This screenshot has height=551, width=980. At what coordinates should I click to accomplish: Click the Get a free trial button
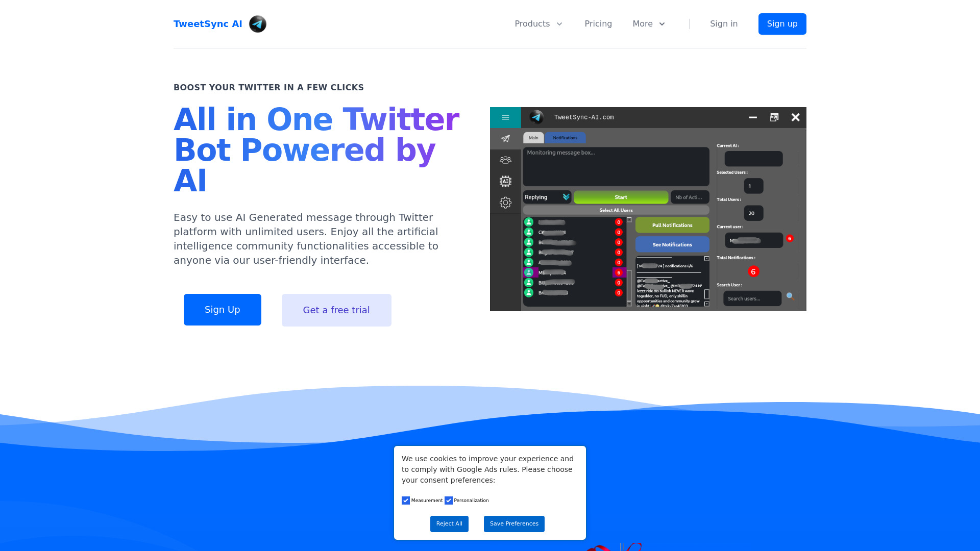[336, 310]
